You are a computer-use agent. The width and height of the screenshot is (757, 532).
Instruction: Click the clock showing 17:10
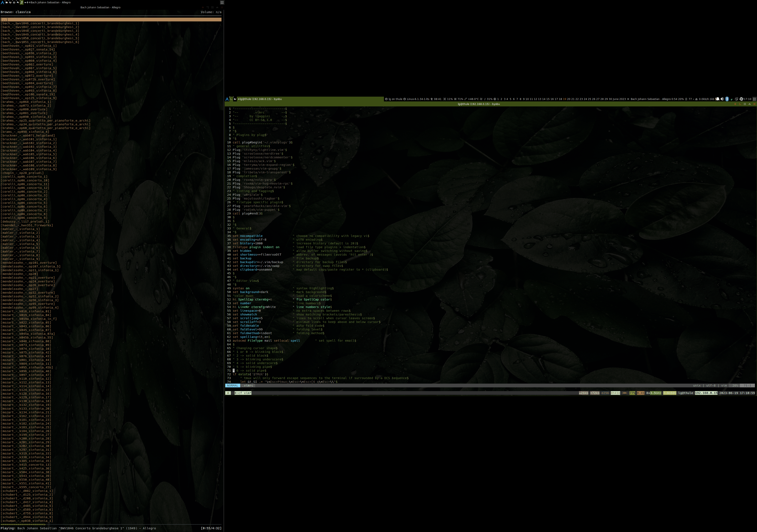coord(747,99)
